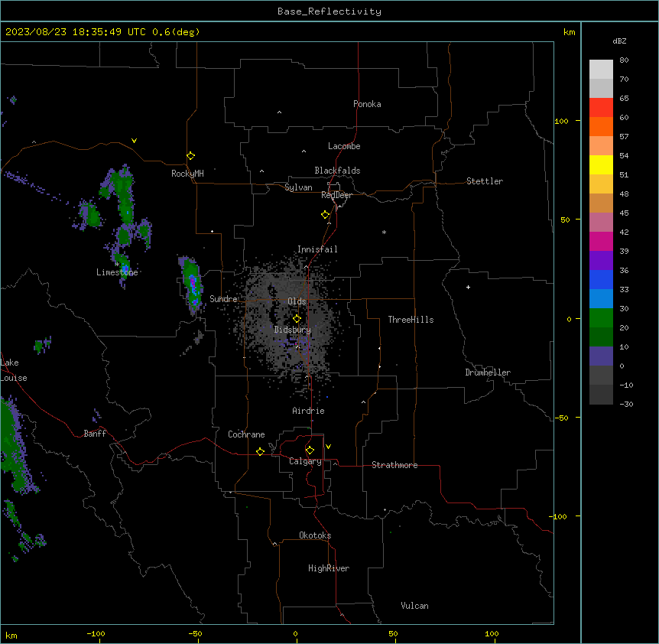Select the Banff label
The image size is (659, 644).
(x=95, y=434)
